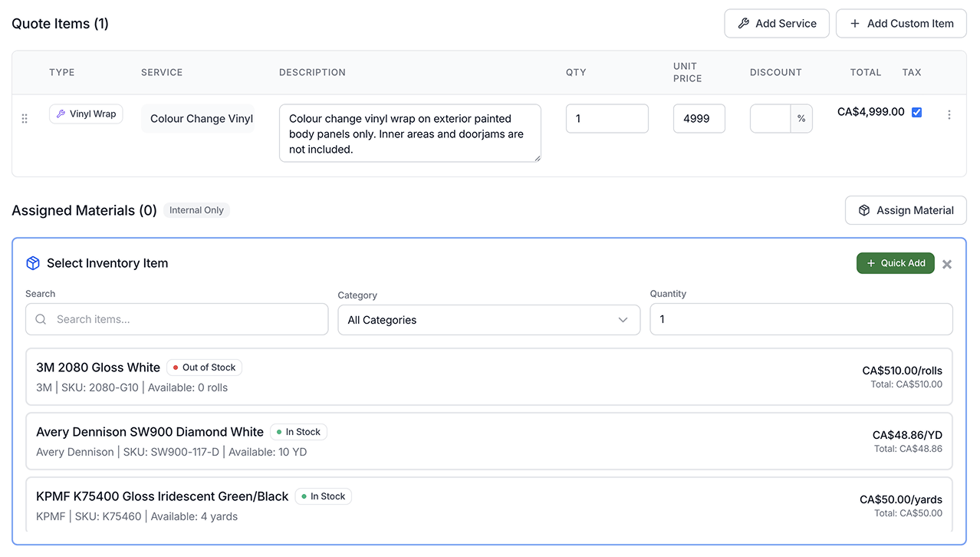The width and height of the screenshot is (980, 557).
Task: Click the green Quick Add button
Action: click(x=895, y=263)
